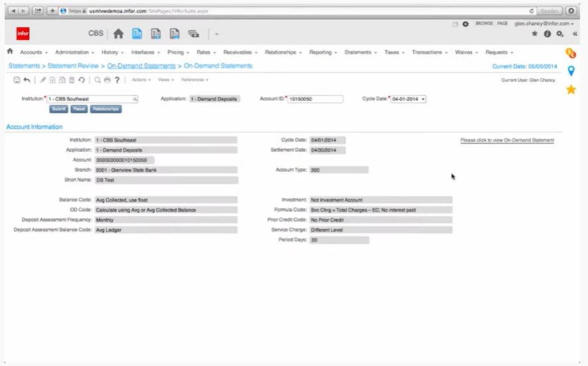Click the Statement Review breadcrumb link

(x=73, y=66)
